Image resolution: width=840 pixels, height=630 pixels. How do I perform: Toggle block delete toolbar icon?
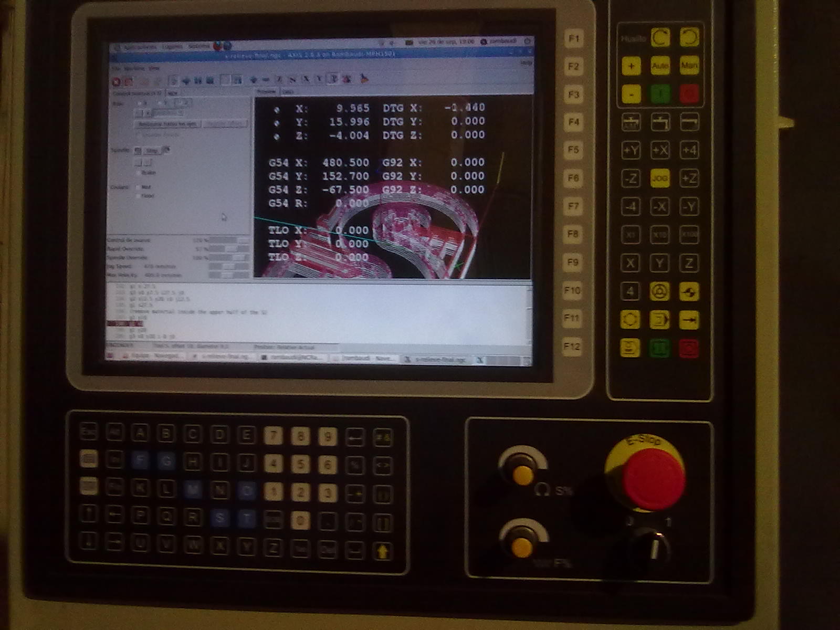click(225, 80)
